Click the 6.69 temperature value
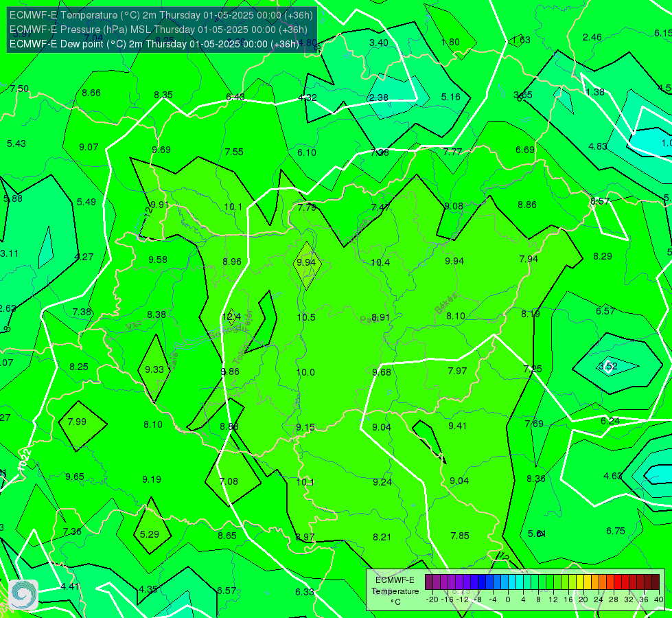Screen dimensions: 672x618 pos(525,150)
